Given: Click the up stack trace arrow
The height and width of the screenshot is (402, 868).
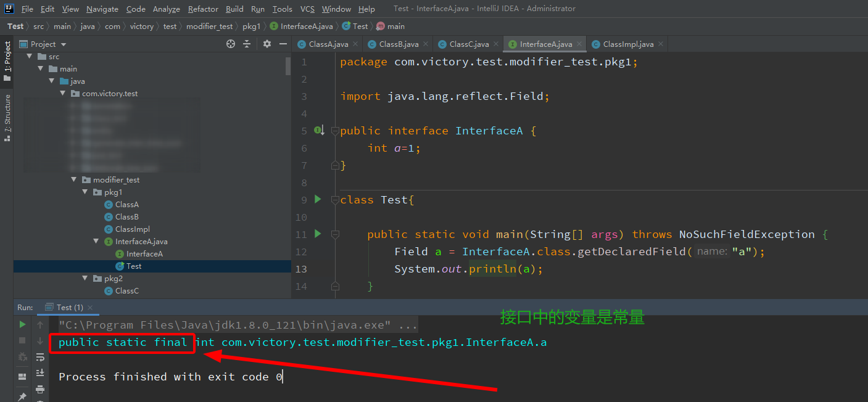Looking at the screenshot, I should coord(40,324).
